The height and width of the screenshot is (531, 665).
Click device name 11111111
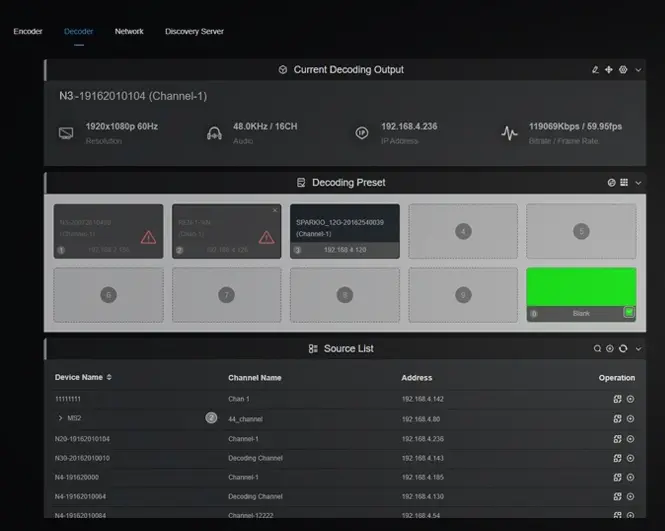(68, 399)
